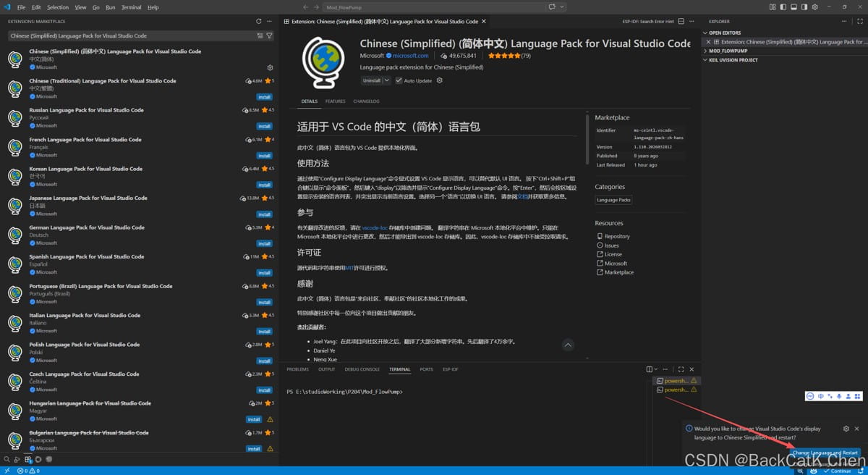Open the Terminal menu in menu bar

131,7
